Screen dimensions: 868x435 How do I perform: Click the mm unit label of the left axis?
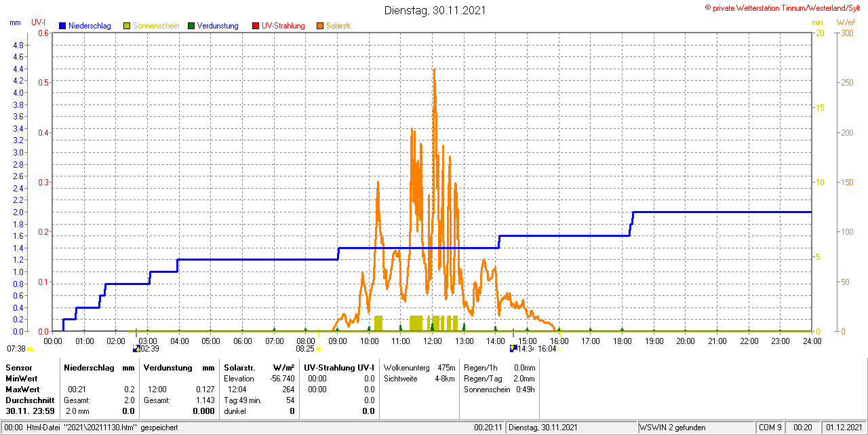[x=16, y=22]
